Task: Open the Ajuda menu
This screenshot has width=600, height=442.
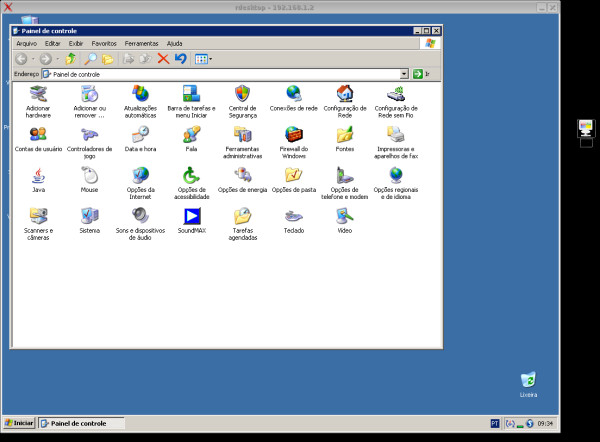Action: (174, 44)
